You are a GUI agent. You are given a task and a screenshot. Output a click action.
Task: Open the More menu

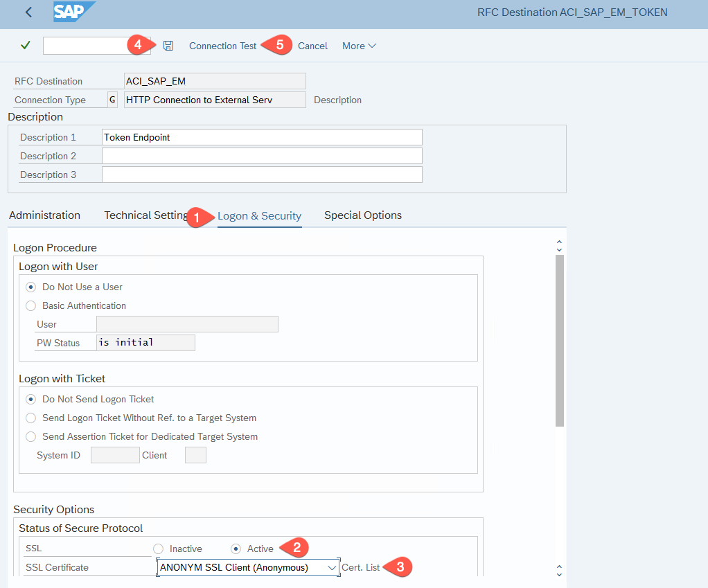[359, 46]
